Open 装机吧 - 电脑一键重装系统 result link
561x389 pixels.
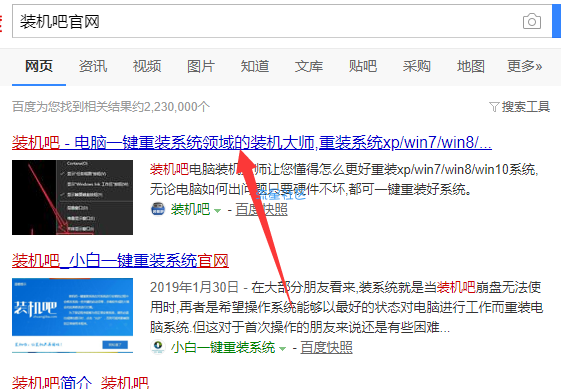pos(252,142)
